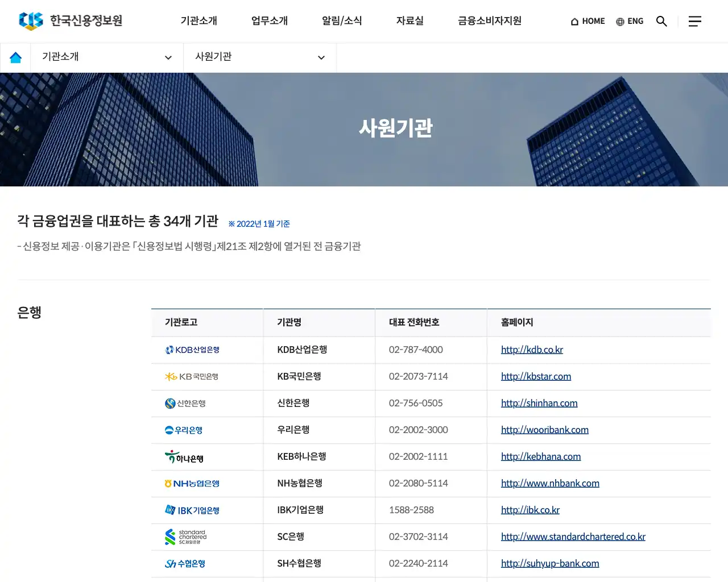This screenshot has height=582, width=728.
Task: Open the 금융소비자지원 menu
Action: click(489, 21)
